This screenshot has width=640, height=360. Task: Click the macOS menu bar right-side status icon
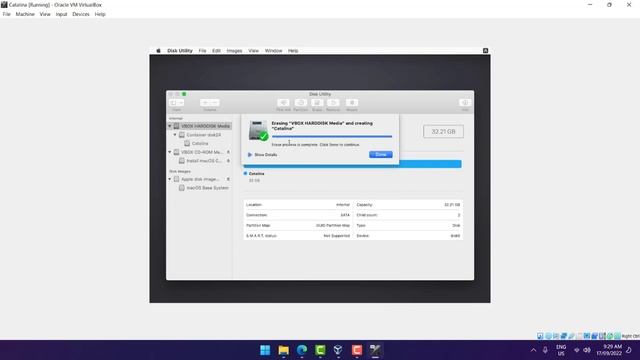coord(485,51)
